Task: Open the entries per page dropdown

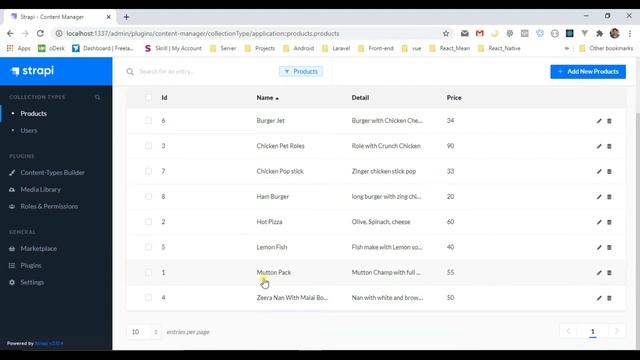Action: [x=144, y=332]
